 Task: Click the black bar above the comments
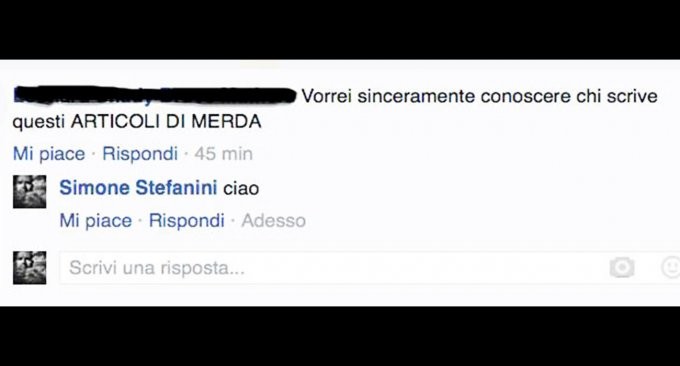click(340, 29)
